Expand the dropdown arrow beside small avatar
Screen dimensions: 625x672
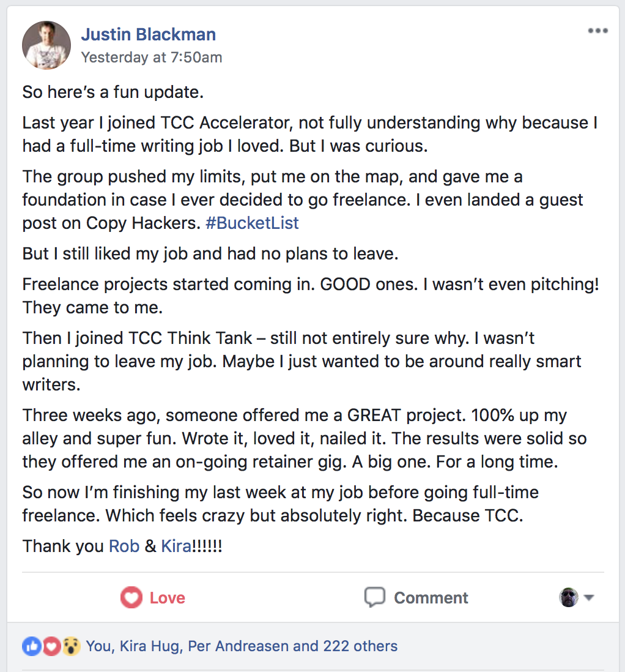tap(589, 598)
